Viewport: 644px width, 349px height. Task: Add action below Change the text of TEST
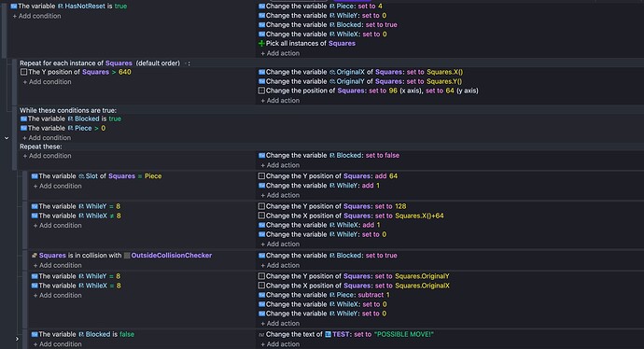281,344
